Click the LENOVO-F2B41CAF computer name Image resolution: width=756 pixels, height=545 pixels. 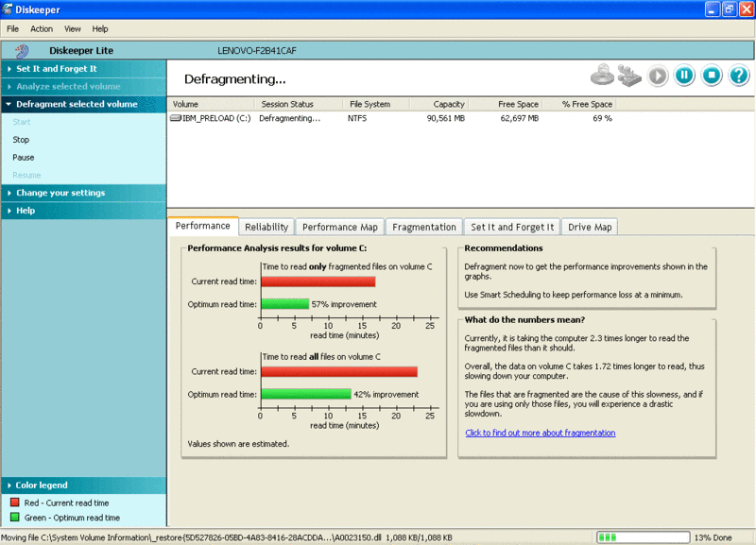click(256, 51)
